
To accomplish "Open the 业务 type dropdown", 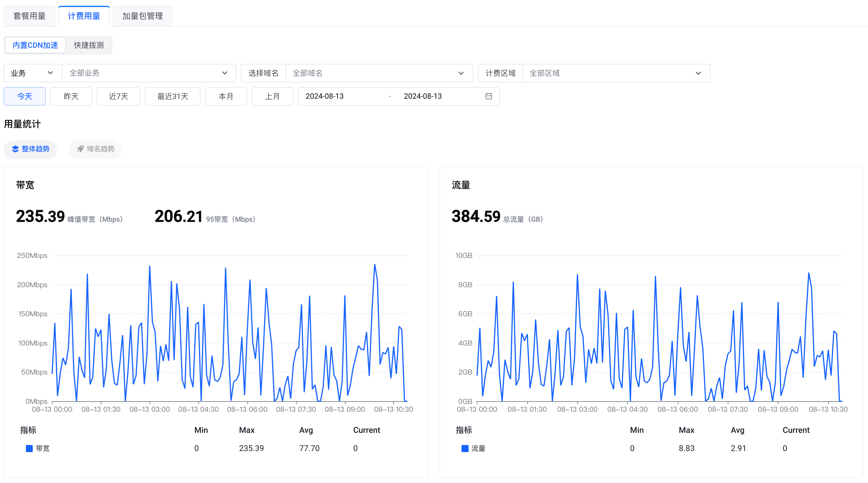I will [x=33, y=73].
